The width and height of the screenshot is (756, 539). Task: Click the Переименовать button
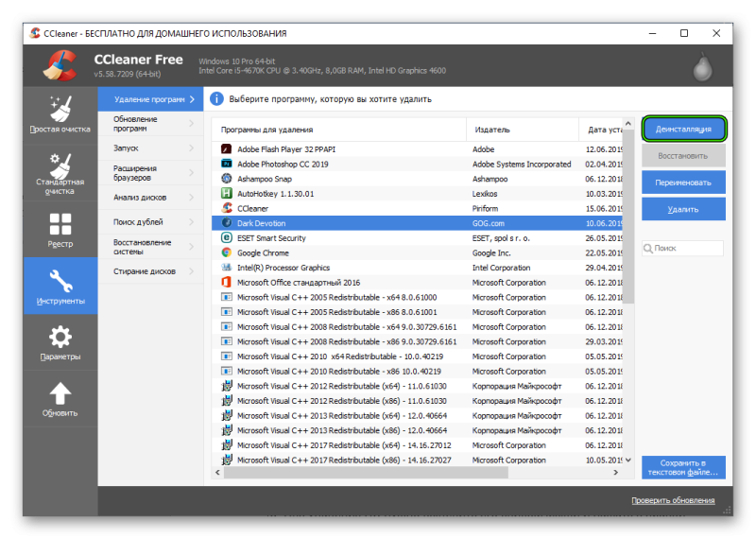tap(683, 183)
